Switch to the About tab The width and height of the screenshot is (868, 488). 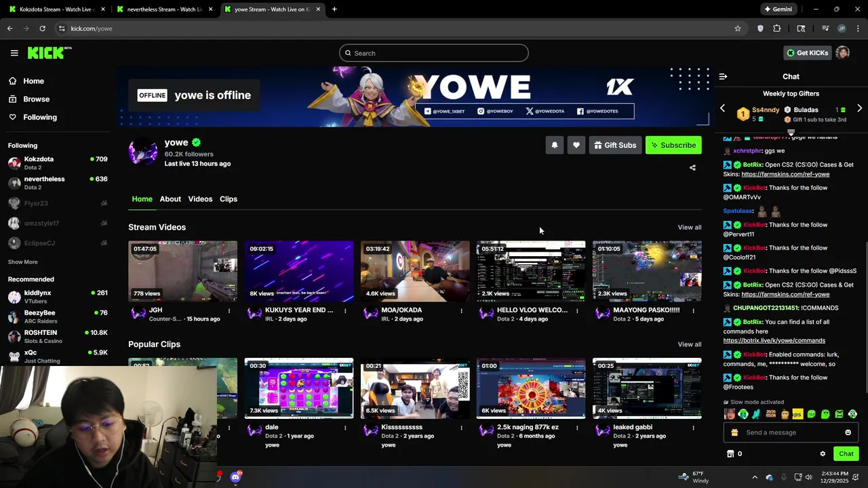coord(170,199)
